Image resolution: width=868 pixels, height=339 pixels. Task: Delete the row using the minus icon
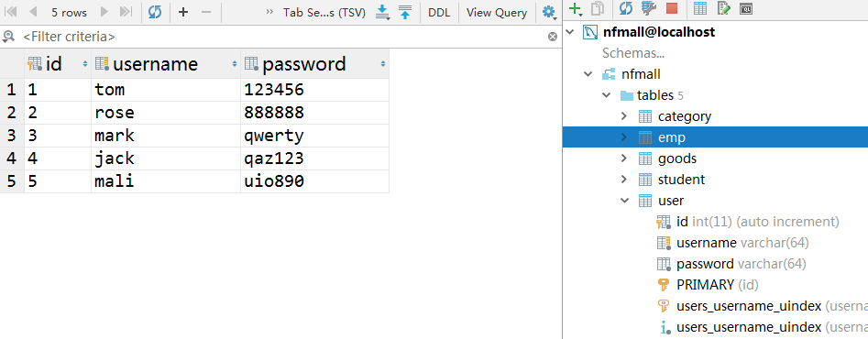pyautogui.click(x=206, y=12)
